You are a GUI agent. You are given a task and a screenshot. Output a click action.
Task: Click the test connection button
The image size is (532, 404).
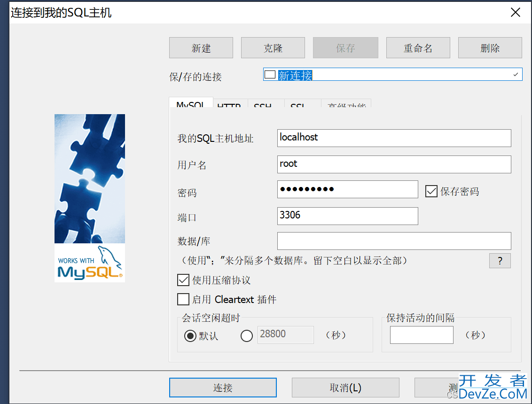pyautogui.click(x=436, y=388)
